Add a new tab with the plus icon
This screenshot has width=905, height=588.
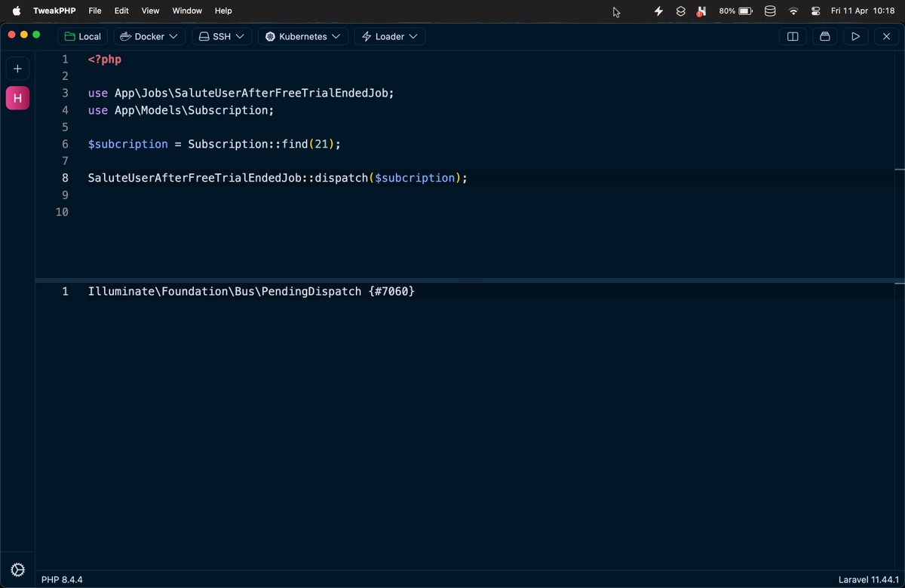[x=17, y=69]
